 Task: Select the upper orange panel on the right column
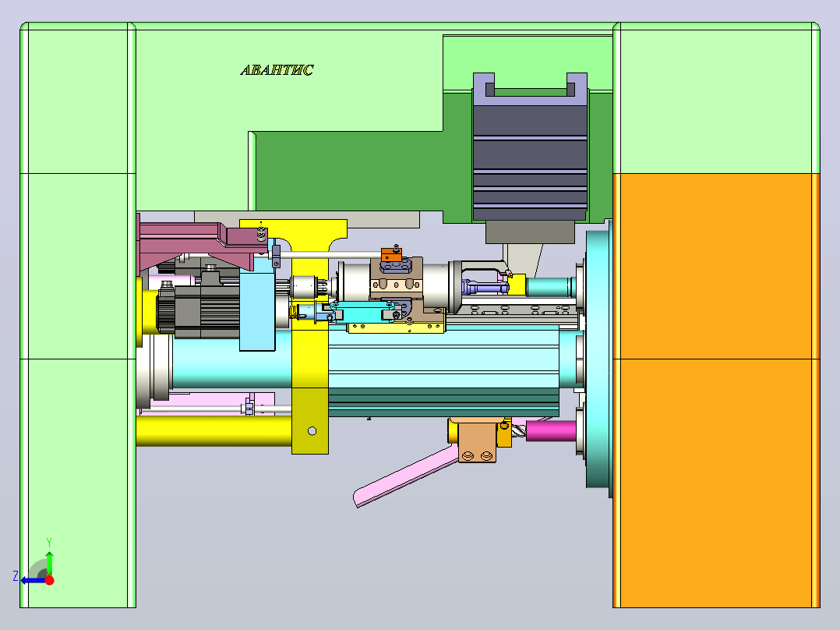[x=716, y=266]
